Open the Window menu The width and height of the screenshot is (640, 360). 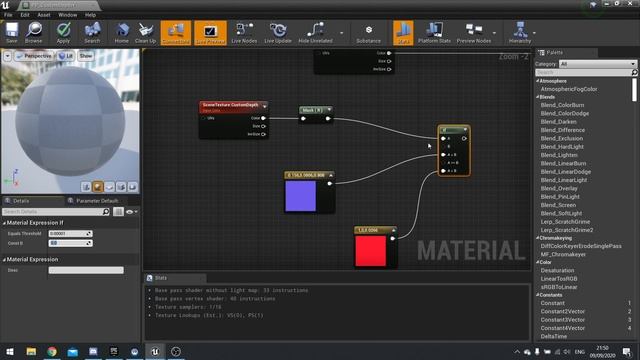[x=67, y=15]
